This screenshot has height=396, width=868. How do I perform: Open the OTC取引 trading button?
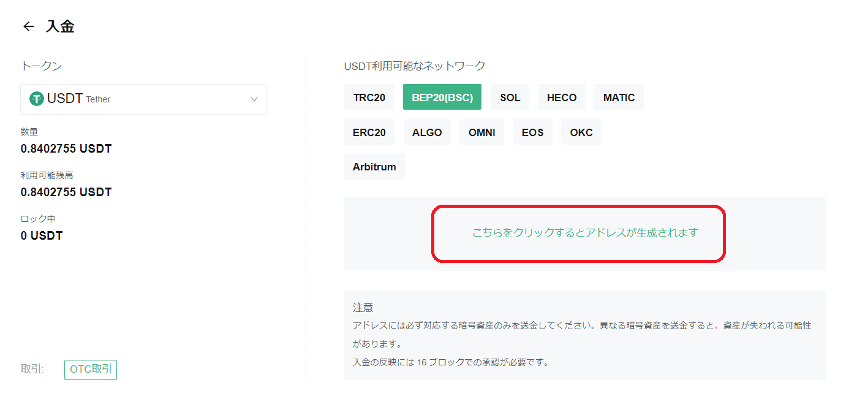coord(91,370)
